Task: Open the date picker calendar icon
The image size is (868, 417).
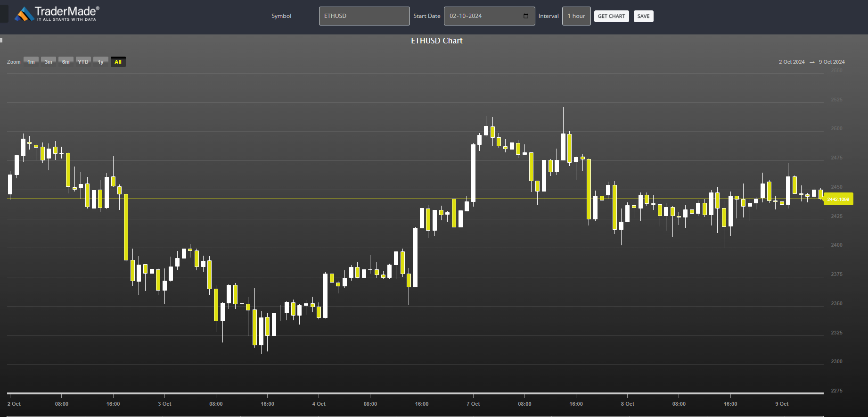Action: pos(526,16)
